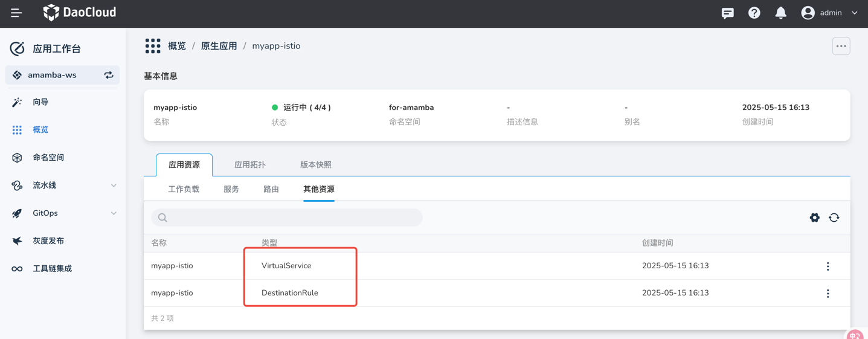Open actions menu for VirtualService row
The image size is (868, 339).
coord(828,266)
